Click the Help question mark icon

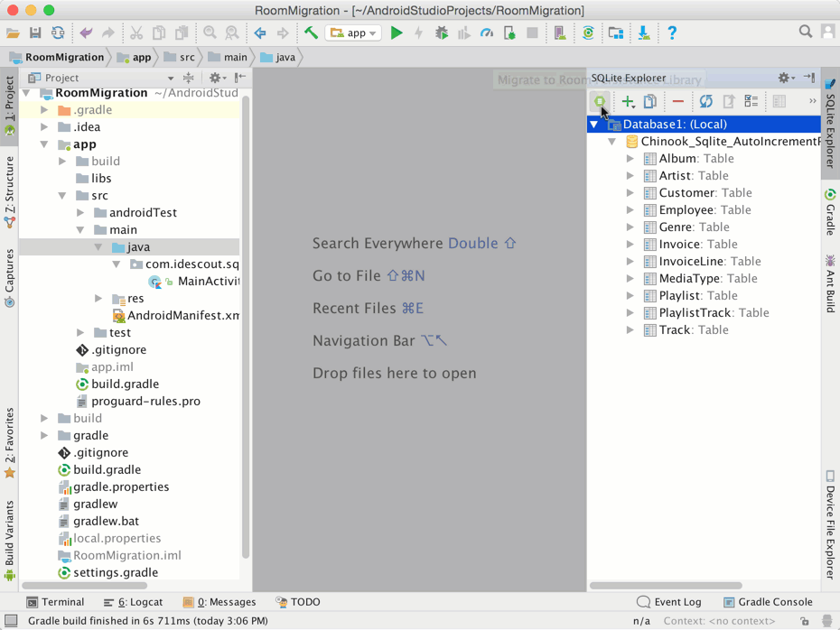tap(672, 33)
